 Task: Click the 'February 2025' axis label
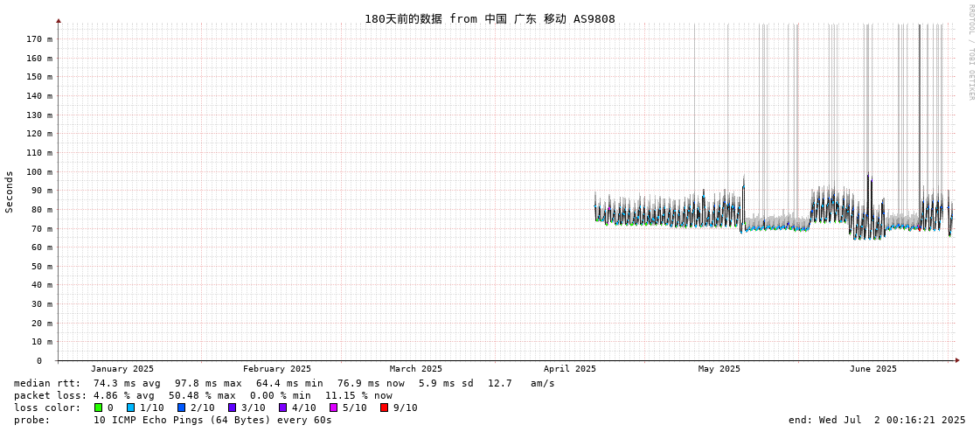click(277, 369)
